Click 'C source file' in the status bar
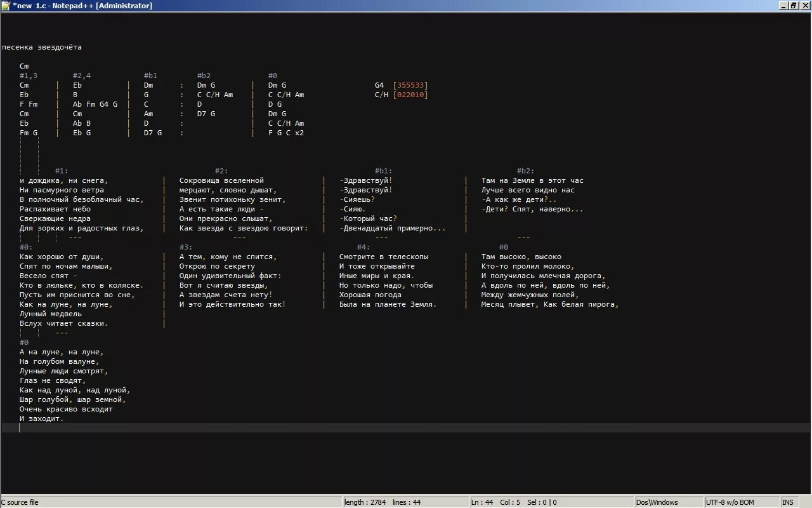812x508 pixels. point(20,502)
